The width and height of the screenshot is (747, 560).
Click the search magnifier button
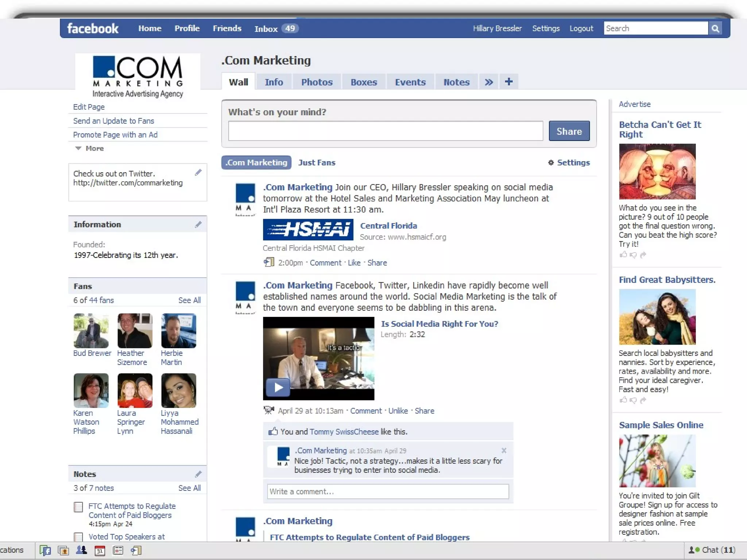click(715, 28)
